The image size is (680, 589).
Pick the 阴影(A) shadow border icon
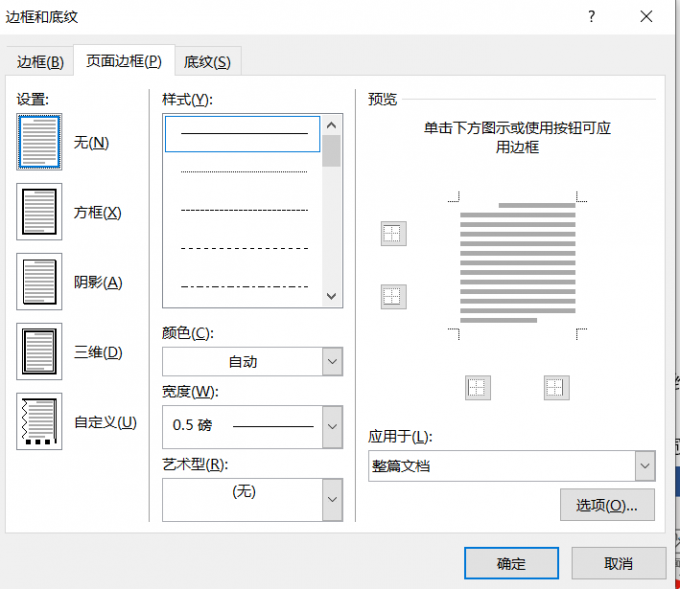39,281
